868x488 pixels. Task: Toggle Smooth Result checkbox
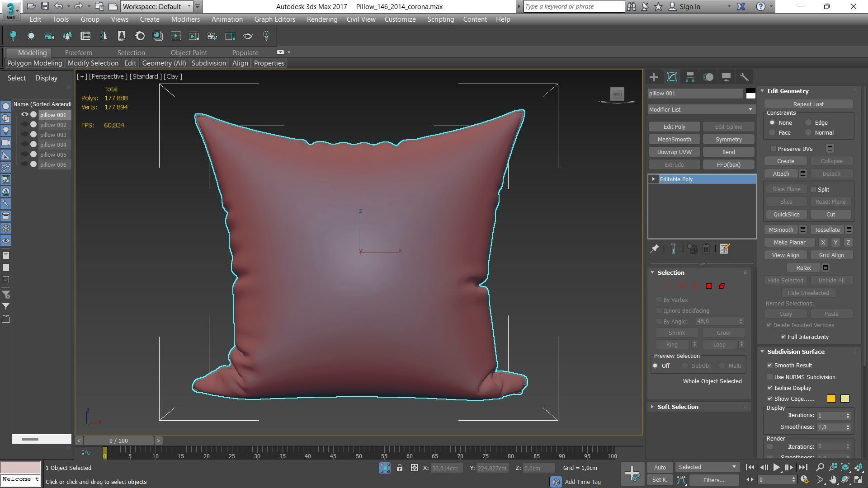coord(770,366)
